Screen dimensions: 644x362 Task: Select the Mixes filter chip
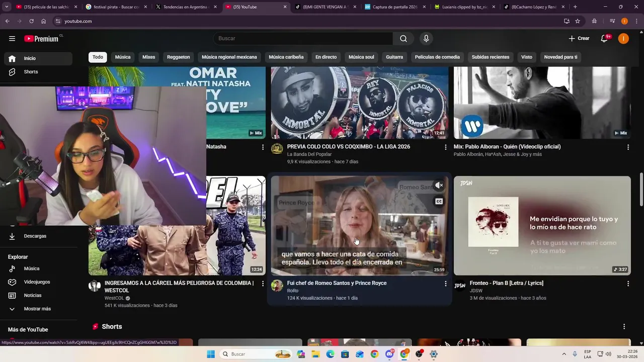pyautogui.click(x=148, y=57)
